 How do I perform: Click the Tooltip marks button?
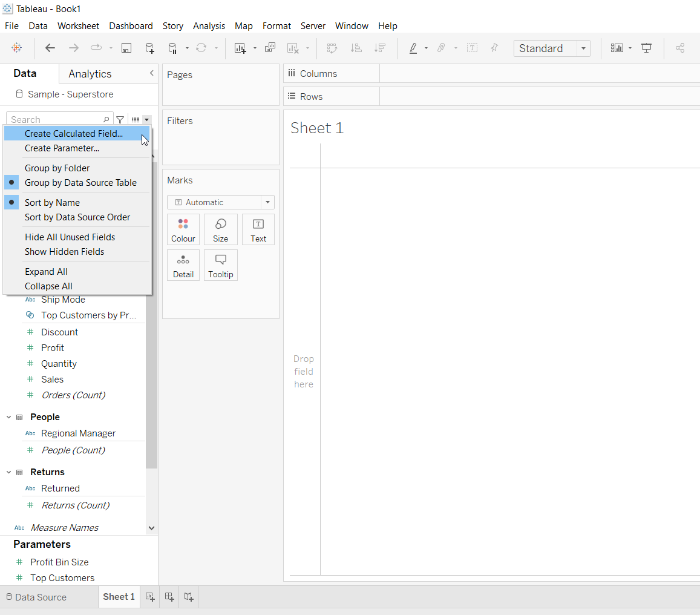tap(221, 265)
